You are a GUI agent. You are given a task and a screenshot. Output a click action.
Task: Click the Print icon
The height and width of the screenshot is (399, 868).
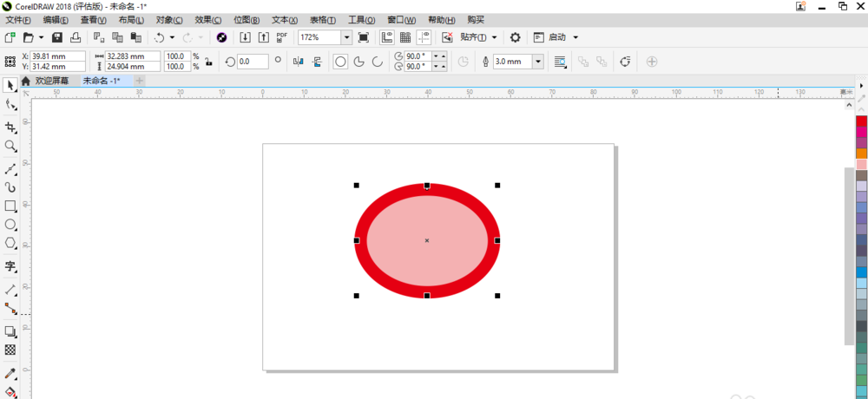(76, 37)
